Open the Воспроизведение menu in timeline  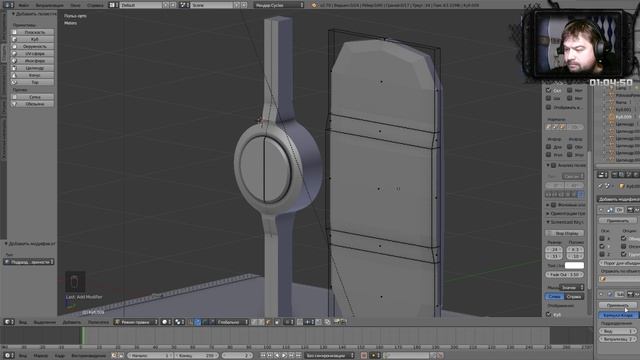pyautogui.click(x=89, y=356)
